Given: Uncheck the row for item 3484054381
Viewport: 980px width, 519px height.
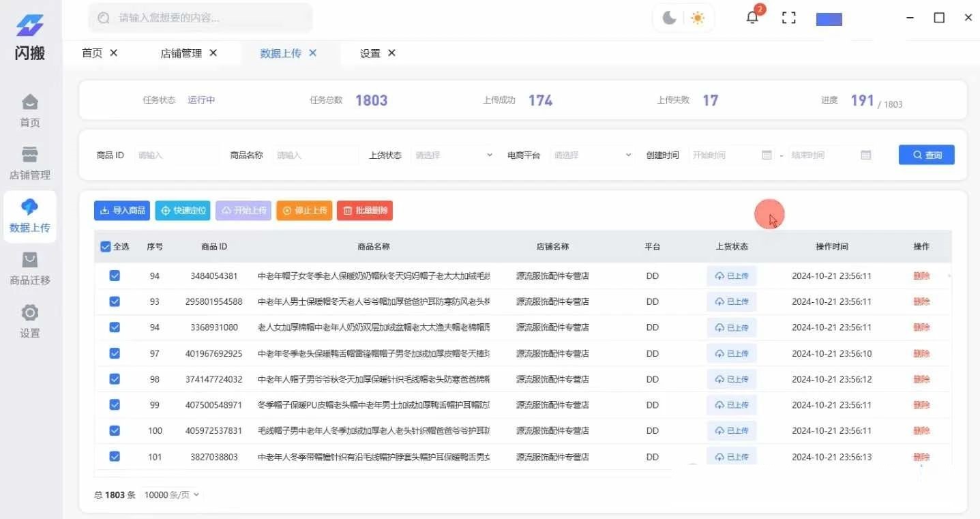Looking at the screenshot, I should tap(115, 276).
